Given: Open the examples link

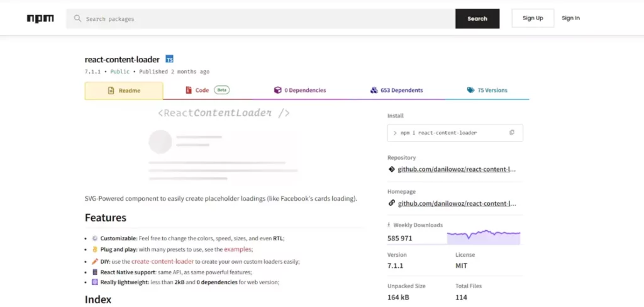Looking at the screenshot, I should click(238, 249).
